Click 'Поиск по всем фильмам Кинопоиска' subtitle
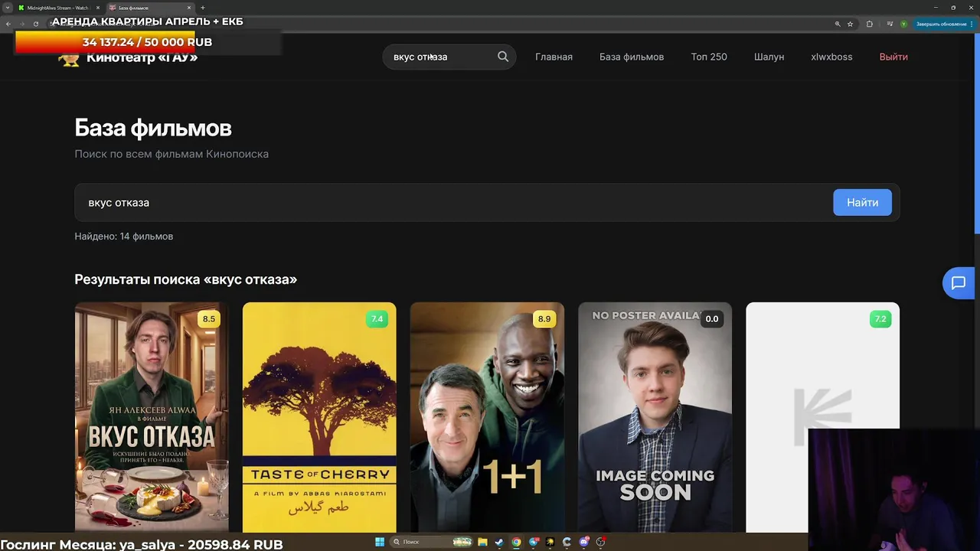 pyautogui.click(x=171, y=154)
